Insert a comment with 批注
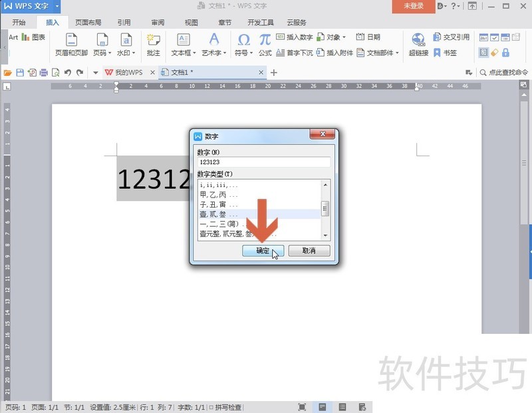 coord(154,44)
